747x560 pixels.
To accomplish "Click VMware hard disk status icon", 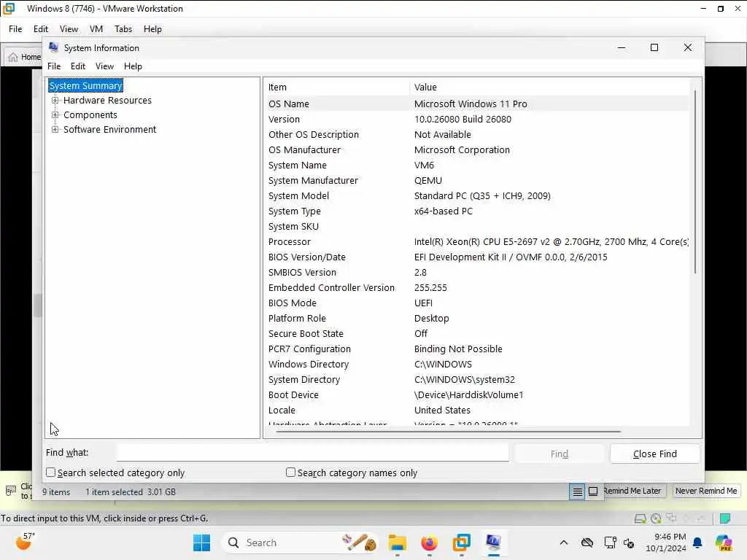I will click(640, 518).
